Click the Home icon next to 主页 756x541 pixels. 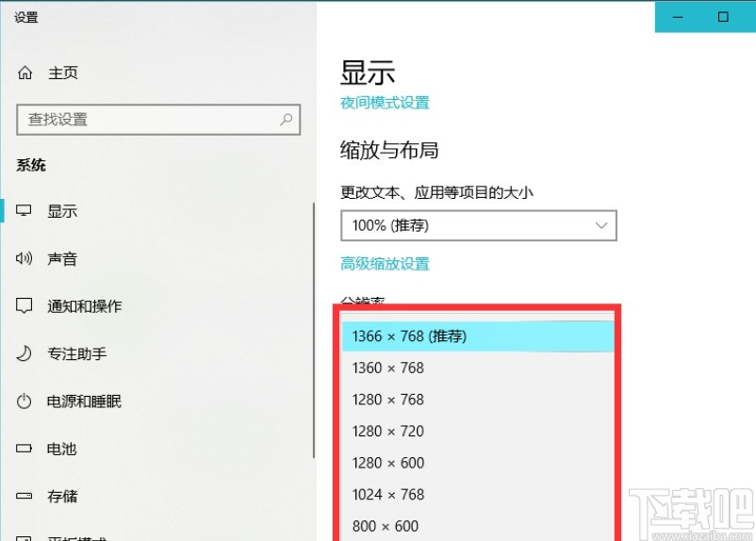(25, 73)
